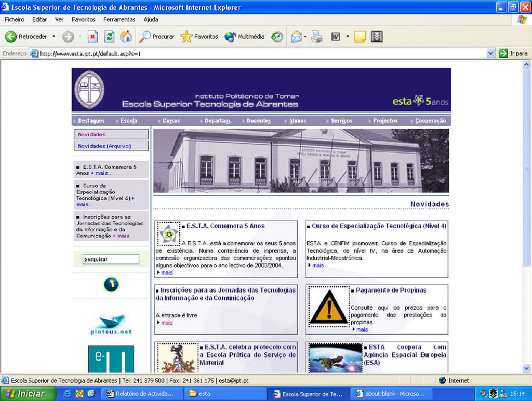
Task: Click the pesquisar search field
Action: click(111, 259)
